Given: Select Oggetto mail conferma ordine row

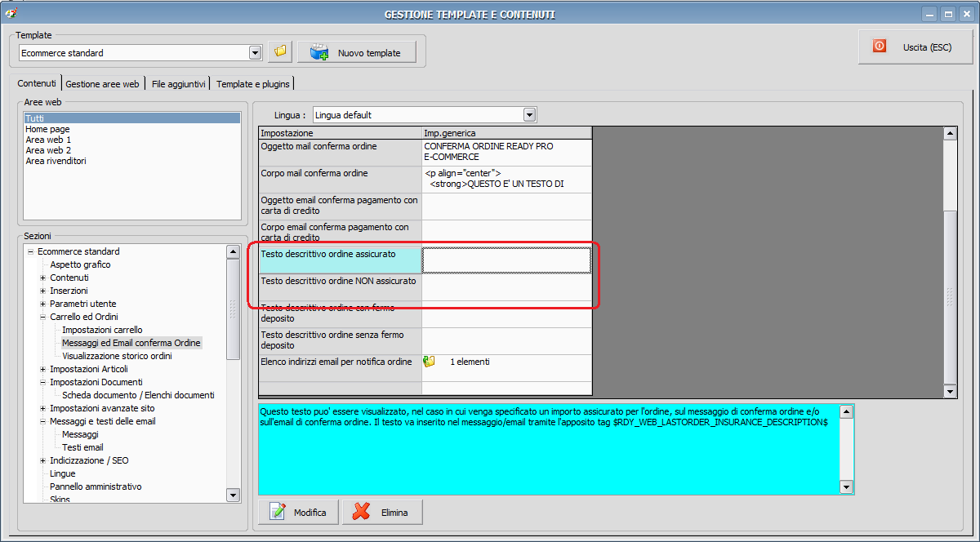Looking at the screenshot, I should point(341,152).
